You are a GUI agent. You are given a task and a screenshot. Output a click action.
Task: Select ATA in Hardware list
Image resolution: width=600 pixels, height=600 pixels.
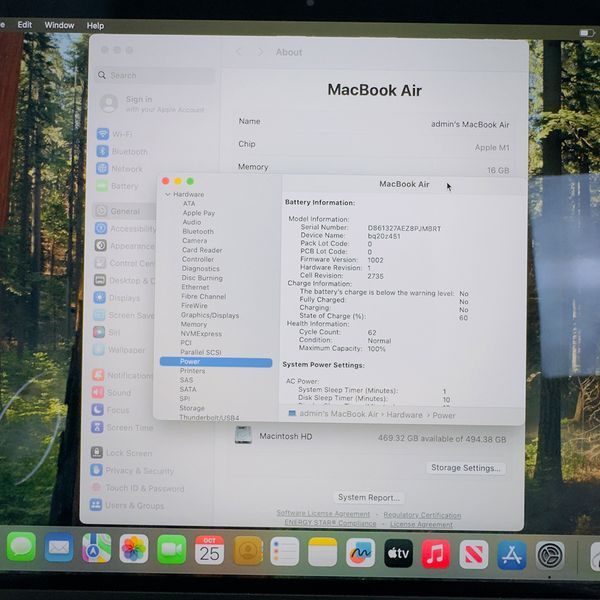click(x=189, y=204)
